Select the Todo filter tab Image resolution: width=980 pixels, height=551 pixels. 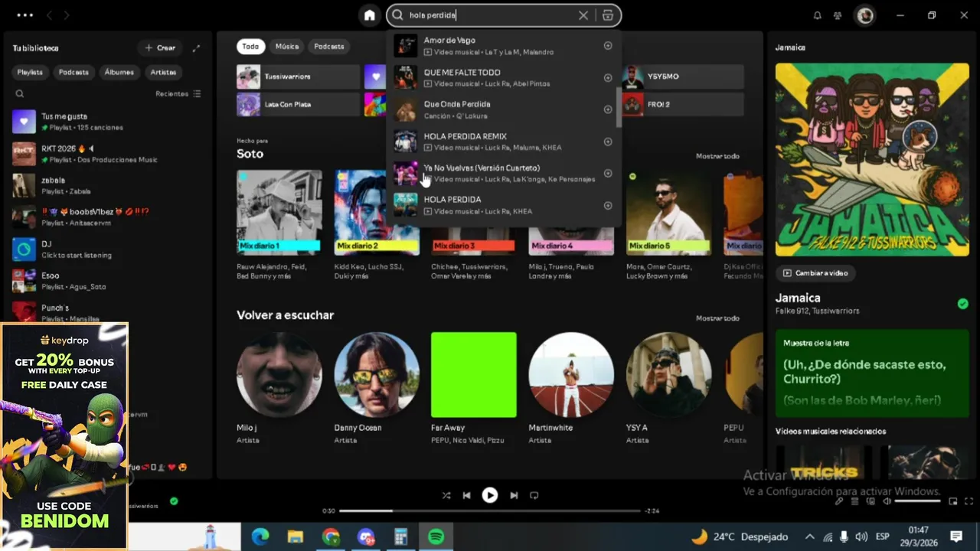click(250, 47)
